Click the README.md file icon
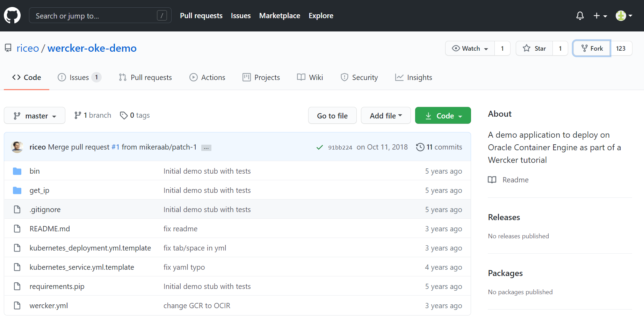This screenshot has height=319, width=644. pyautogui.click(x=17, y=229)
